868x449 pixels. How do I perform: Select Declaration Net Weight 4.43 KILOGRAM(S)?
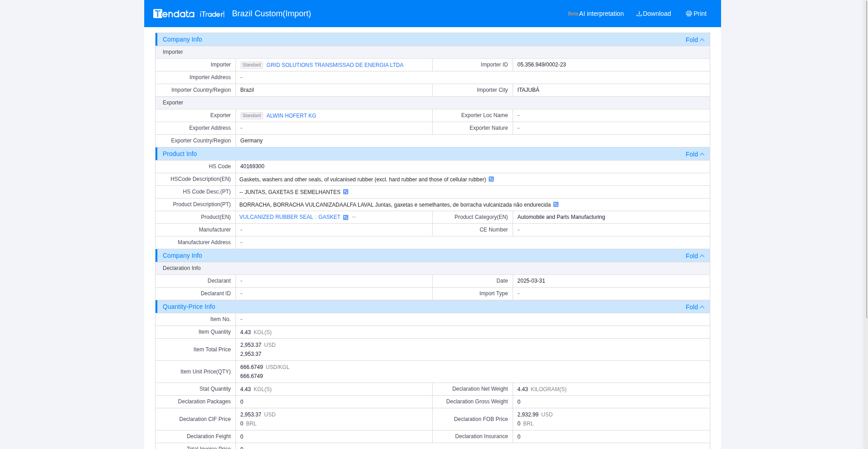[x=542, y=389]
